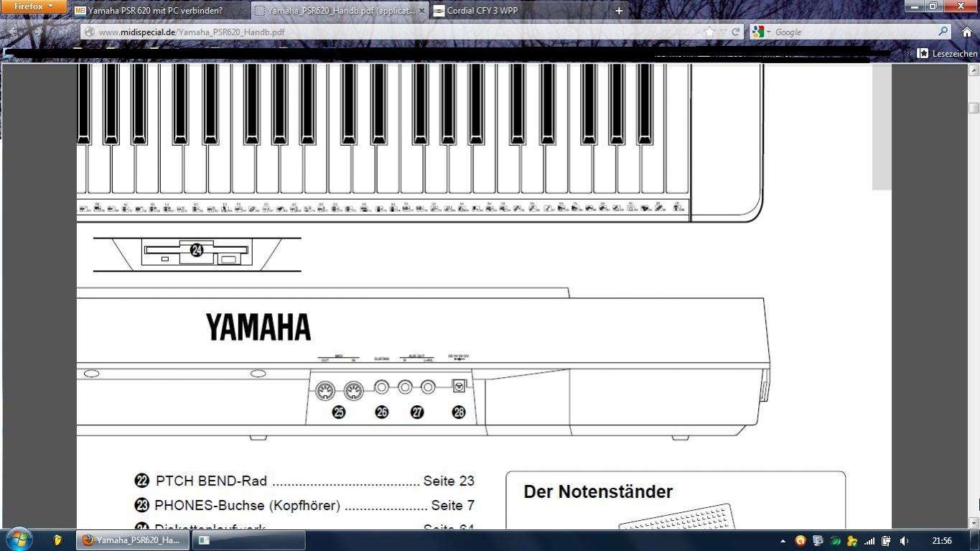Click the 'Der Notenständer' heading
Screen dimensions: 980x551
tap(598, 492)
